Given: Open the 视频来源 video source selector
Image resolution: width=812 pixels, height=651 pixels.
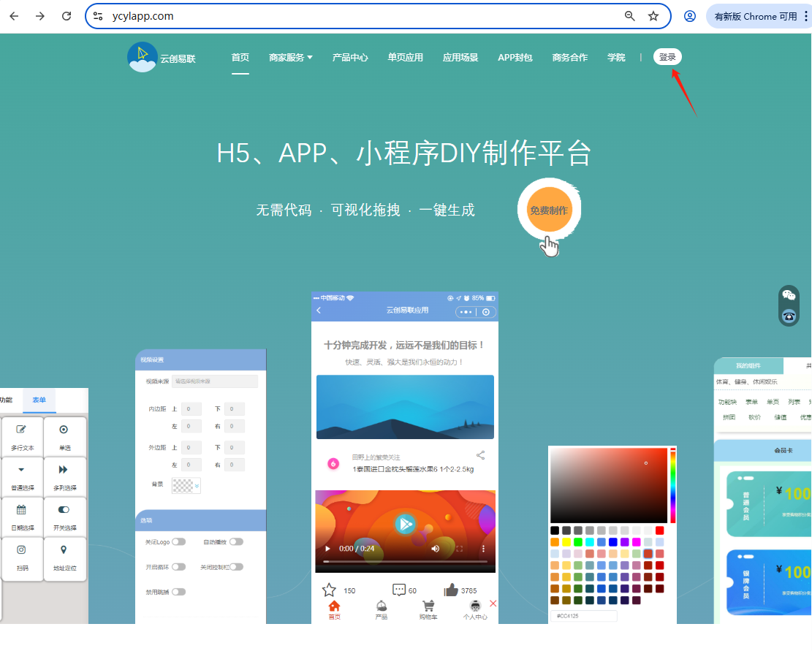Looking at the screenshot, I should pos(214,381).
